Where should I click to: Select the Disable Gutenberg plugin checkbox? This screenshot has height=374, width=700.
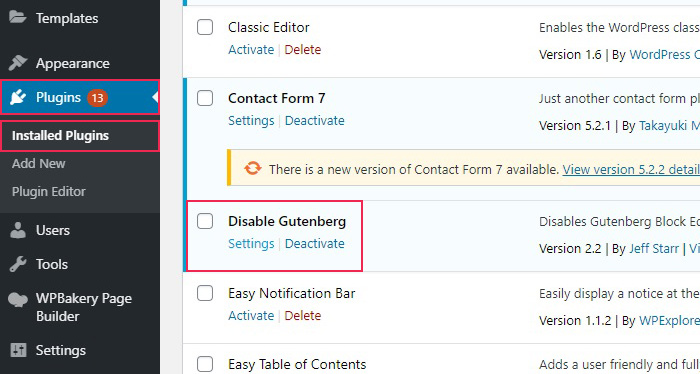[205, 221]
